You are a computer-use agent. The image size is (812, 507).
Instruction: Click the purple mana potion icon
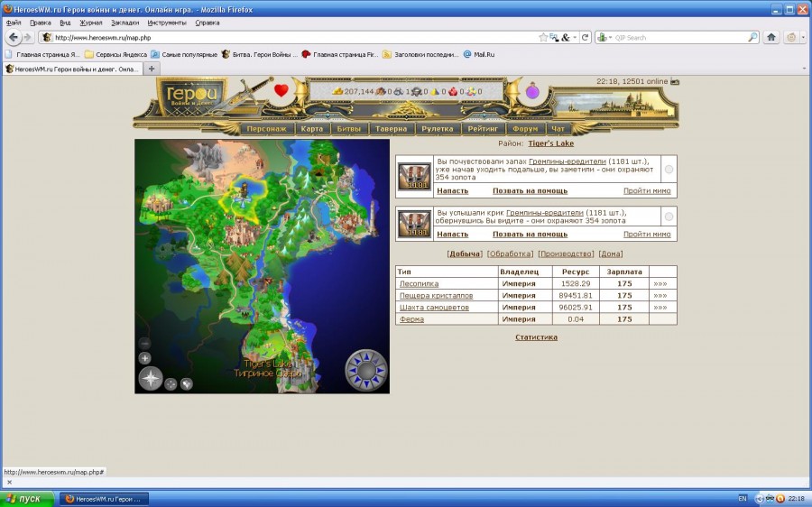coord(532,92)
